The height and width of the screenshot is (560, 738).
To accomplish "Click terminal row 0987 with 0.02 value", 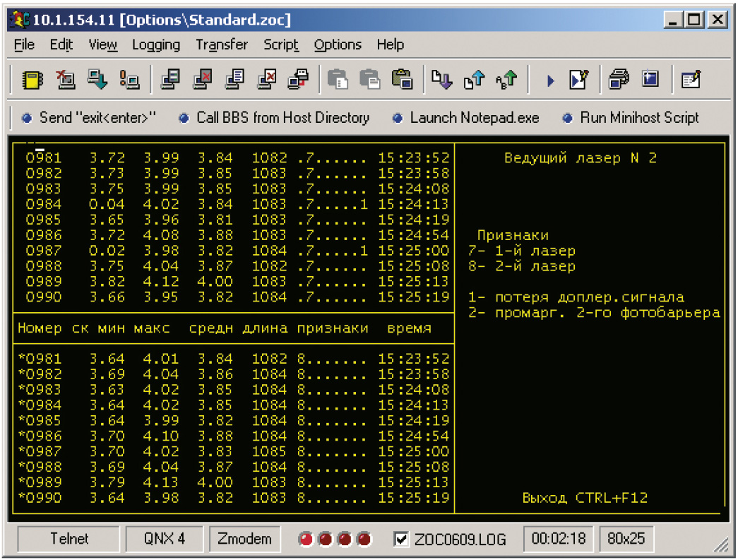I will pos(237,251).
